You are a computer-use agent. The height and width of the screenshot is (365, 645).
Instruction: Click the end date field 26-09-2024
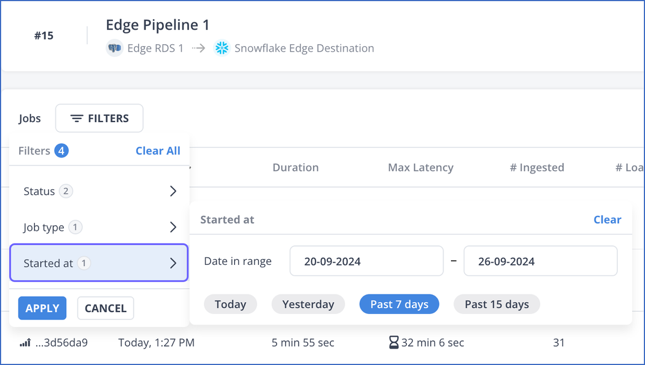click(541, 261)
